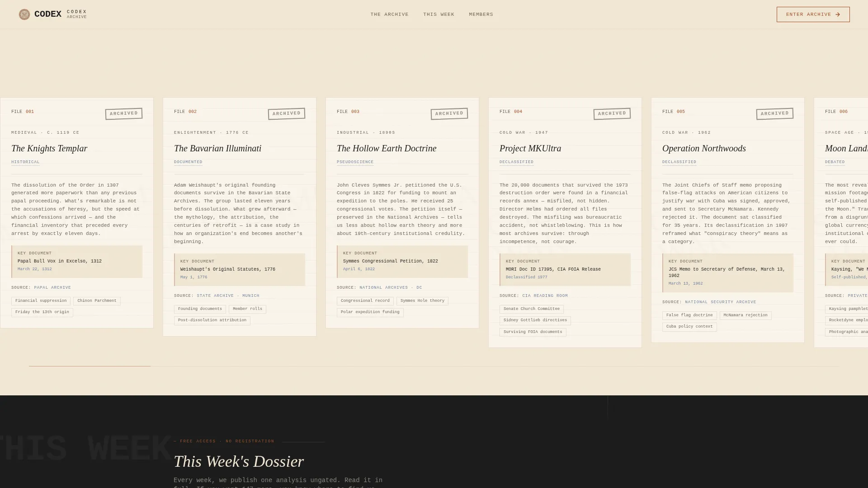
Task: Select the Cuba policy context tag
Action: pos(689,327)
